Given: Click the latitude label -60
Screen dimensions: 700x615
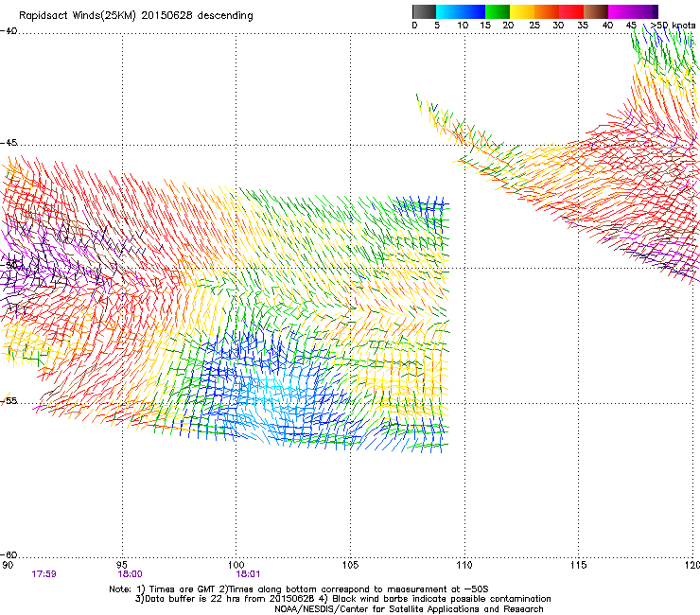Looking at the screenshot, I should pos(9,554).
